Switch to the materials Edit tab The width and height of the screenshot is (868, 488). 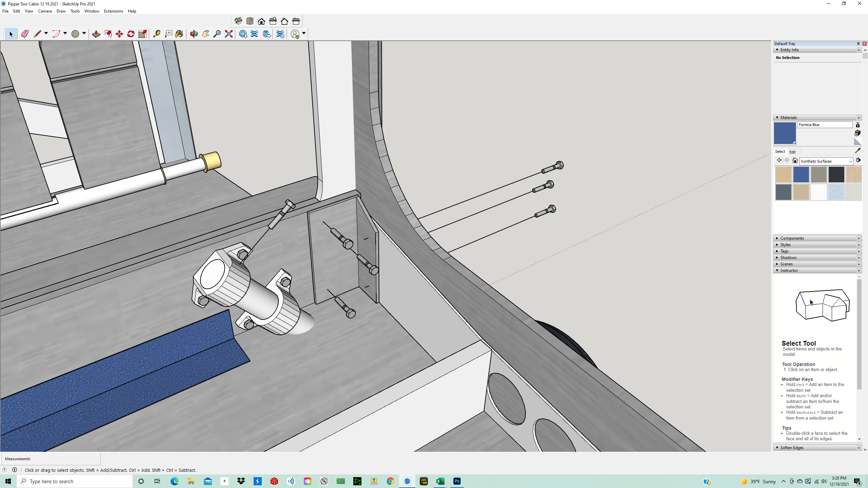(792, 152)
